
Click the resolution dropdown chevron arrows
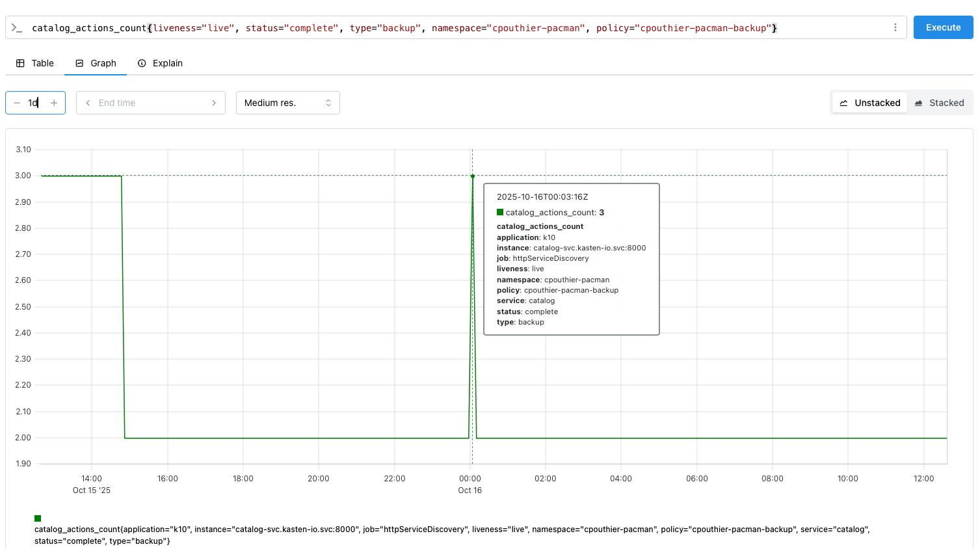point(328,103)
